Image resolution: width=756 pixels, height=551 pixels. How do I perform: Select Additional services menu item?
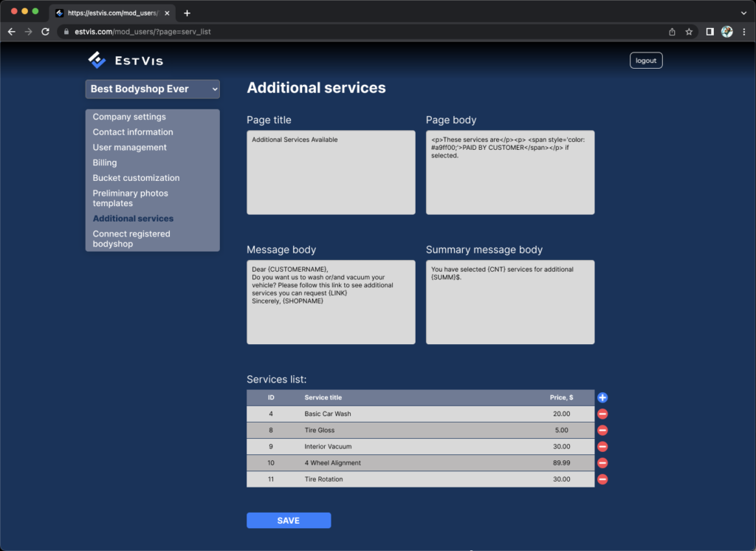tap(133, 219)
